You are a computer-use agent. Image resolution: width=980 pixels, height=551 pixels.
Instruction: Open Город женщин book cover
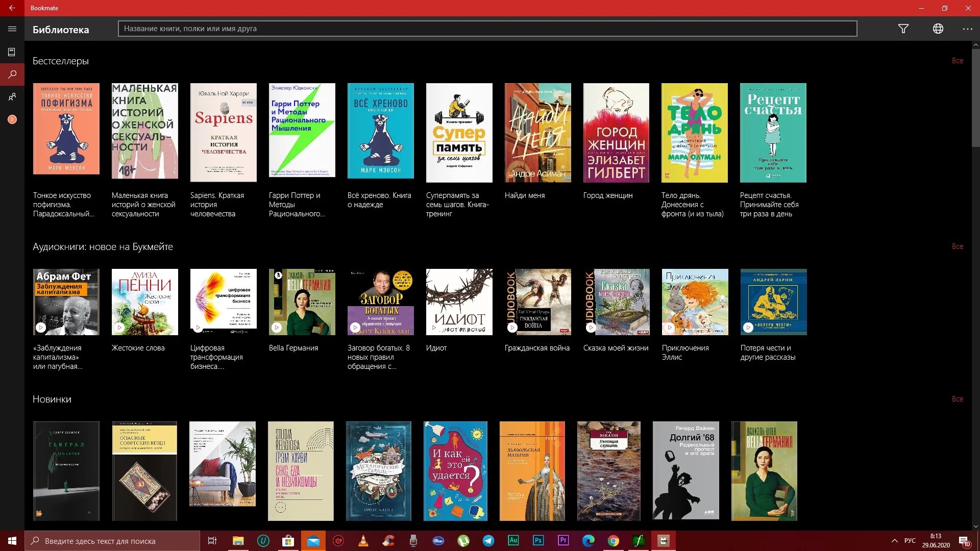[x=617, y=133]
